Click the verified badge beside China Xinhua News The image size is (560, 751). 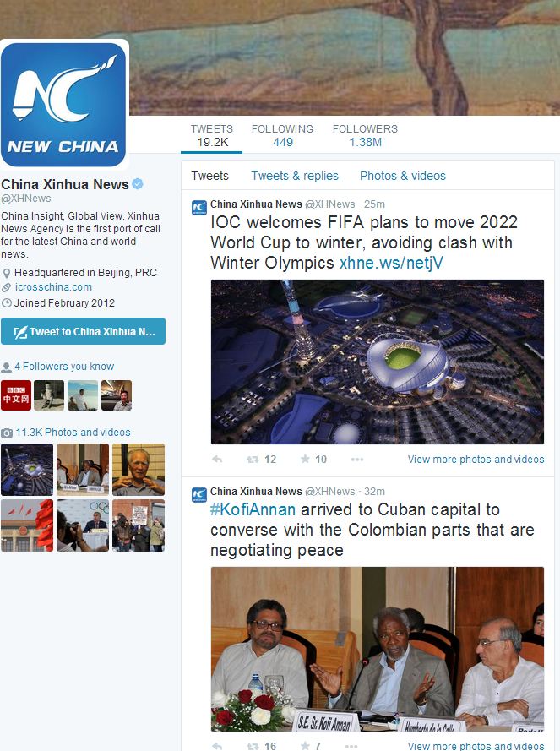click(138, 184)
